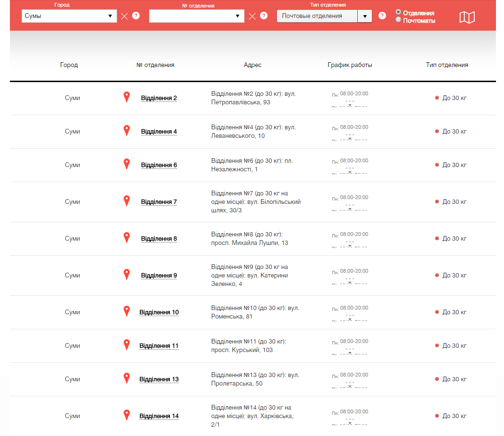Open the Відділення 6 link
Image resolution: width=504 pixels, height=436 pixels.
pyautogui.click(x=159, y=165)
